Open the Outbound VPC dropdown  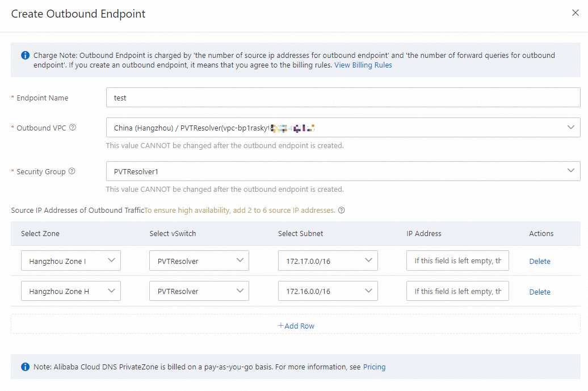click(343, 128)
